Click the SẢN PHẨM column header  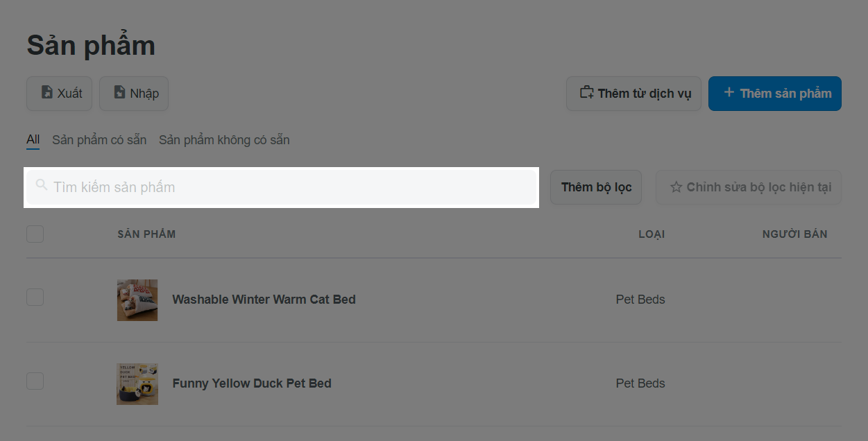(146, 234)
